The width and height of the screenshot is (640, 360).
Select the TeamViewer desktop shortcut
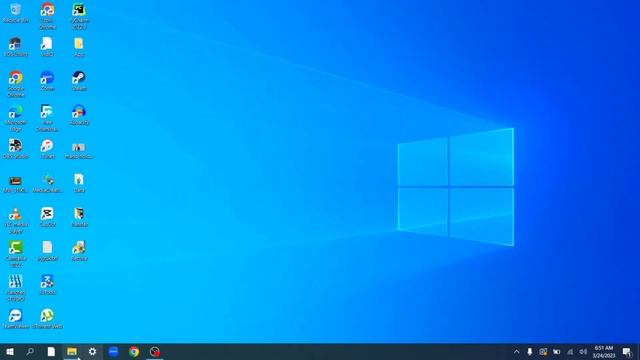point(16,319)
